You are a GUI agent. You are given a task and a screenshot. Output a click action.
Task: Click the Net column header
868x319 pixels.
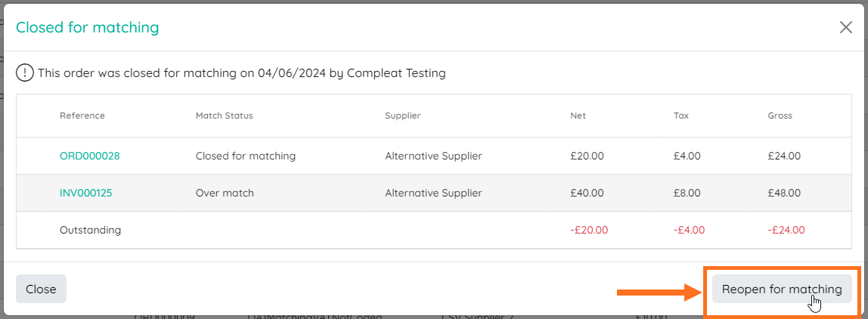pos(578,116)
